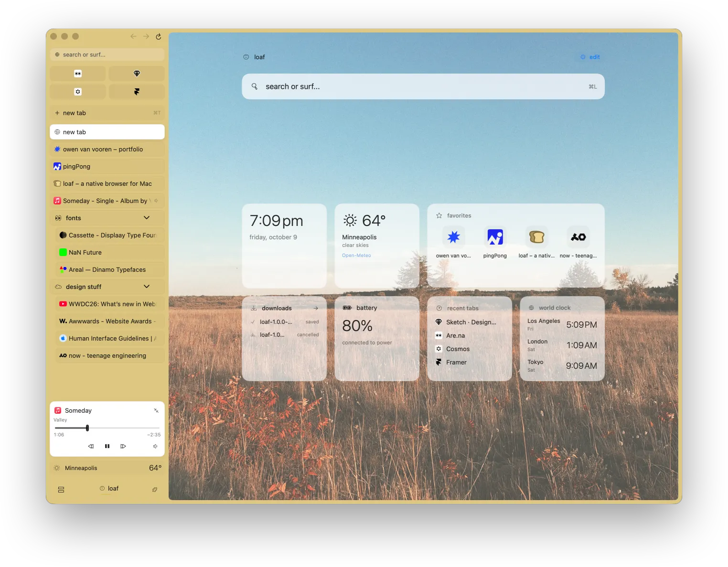Open the Framer pinned site icon
728x567 pixels.
137,92
